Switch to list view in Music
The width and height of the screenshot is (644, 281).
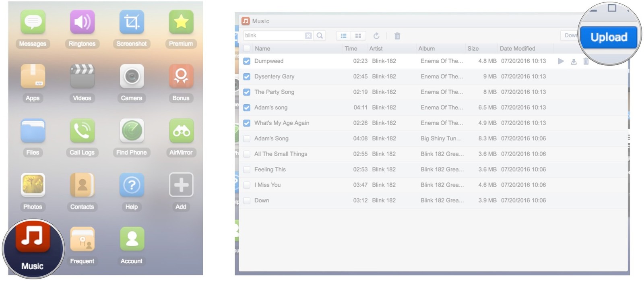point(343,36)
